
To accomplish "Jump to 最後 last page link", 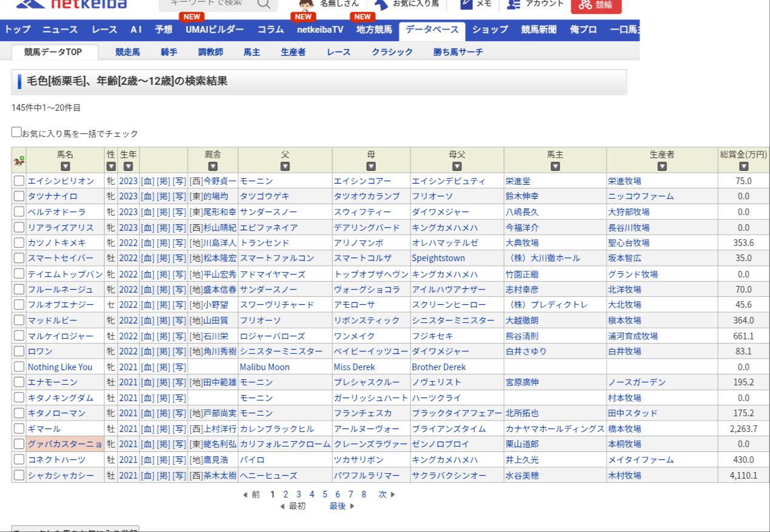I will pos(338,506).
